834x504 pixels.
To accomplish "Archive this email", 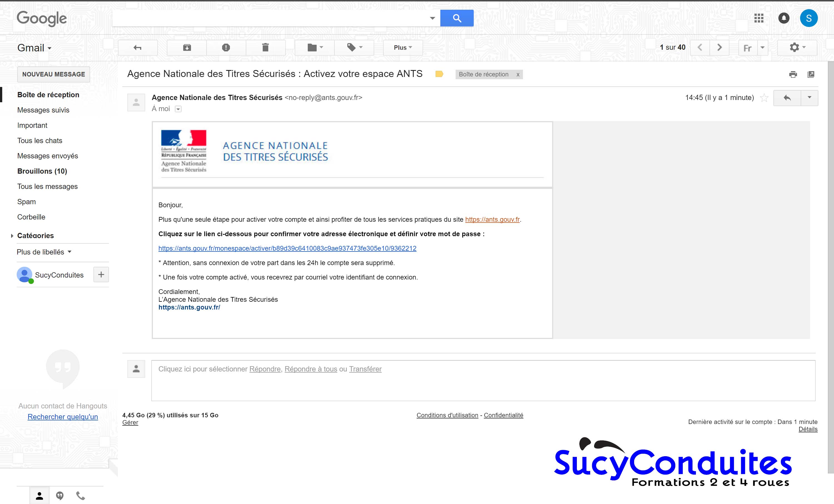I will coord(187,48).
